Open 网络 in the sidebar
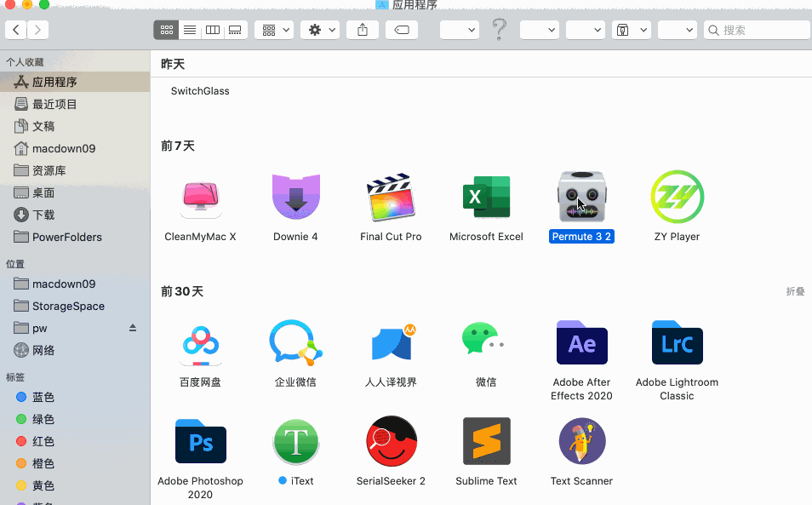 click(75, 351)
